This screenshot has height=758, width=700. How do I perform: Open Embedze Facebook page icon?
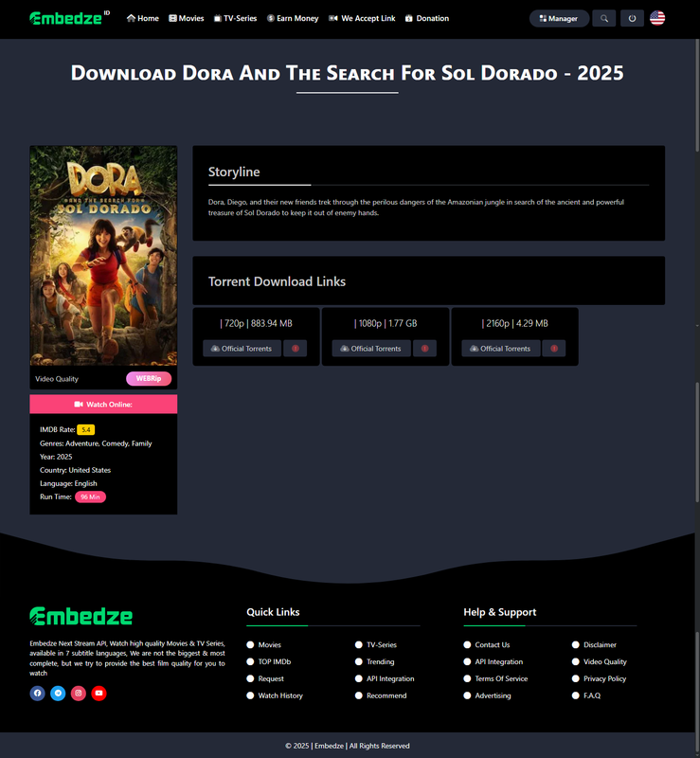(x=37, y=694)
